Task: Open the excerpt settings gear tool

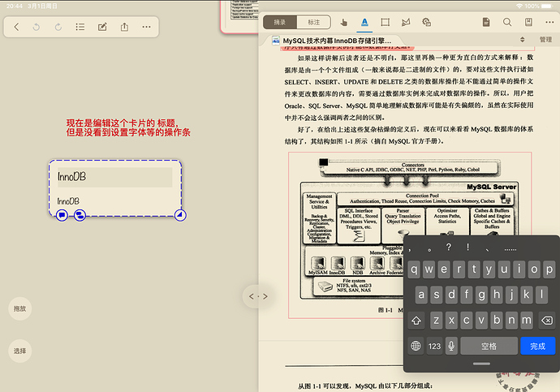Action: [x=426, y=22]
